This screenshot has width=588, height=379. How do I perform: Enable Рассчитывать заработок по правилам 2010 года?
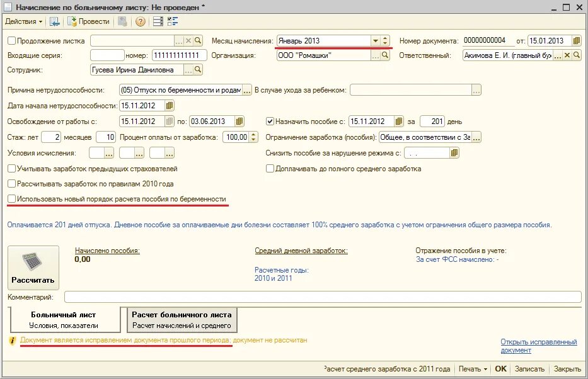(11, 183)
